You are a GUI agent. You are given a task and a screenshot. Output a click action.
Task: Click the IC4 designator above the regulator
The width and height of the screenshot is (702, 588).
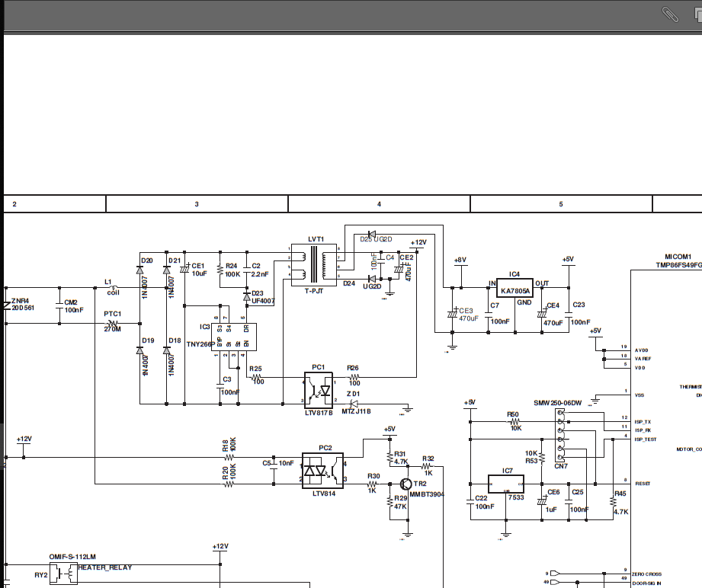click(x=514, y=274)
